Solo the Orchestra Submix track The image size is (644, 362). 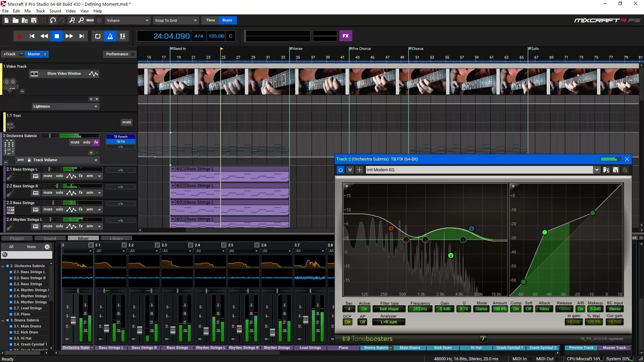point(87,142)
